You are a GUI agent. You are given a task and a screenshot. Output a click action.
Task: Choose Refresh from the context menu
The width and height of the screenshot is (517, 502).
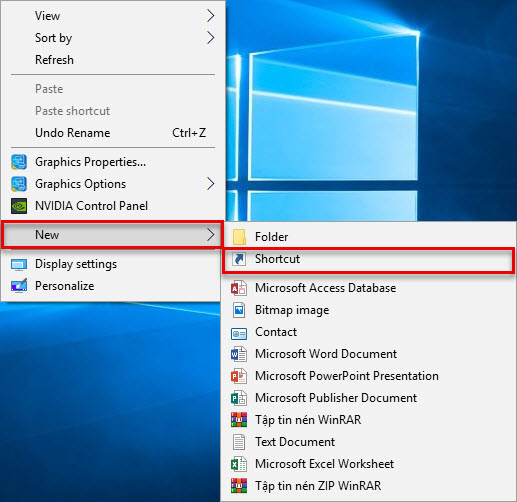[x=113, y=60]
